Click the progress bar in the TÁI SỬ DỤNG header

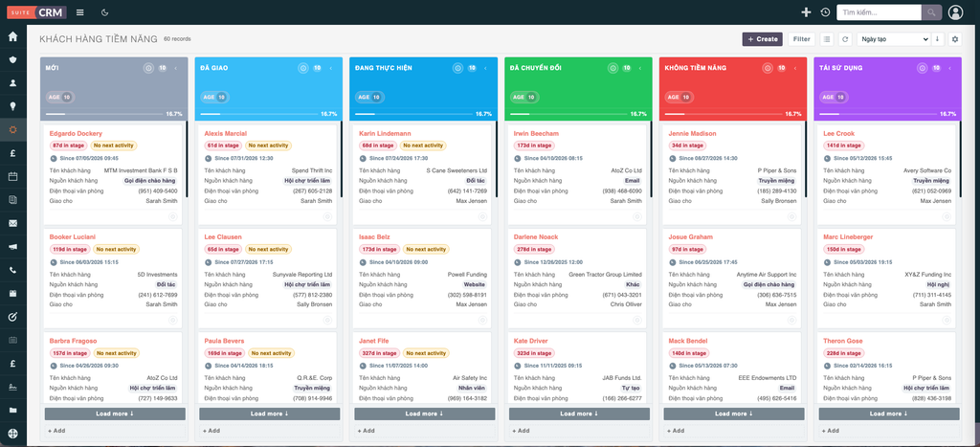point(880,115)
